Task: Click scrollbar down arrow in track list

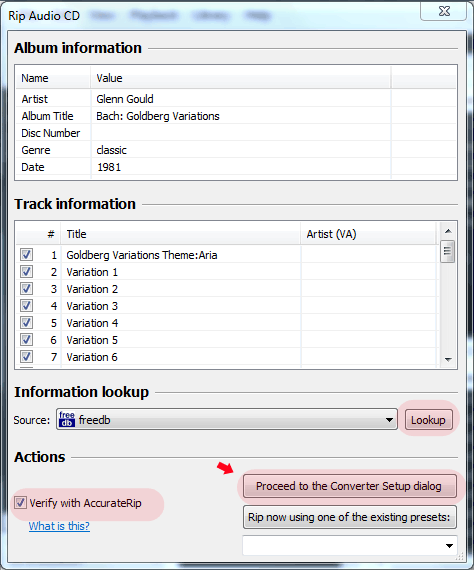Action: pos(448,360)
